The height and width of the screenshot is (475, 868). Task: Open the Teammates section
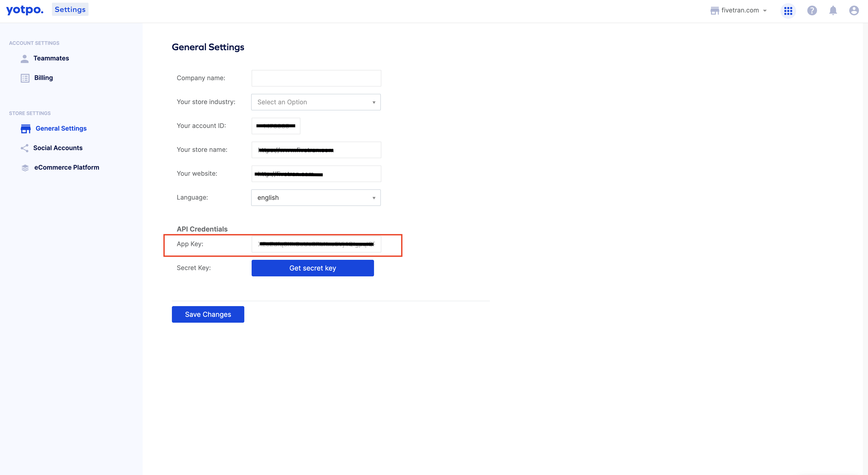[x=51, y=58]
